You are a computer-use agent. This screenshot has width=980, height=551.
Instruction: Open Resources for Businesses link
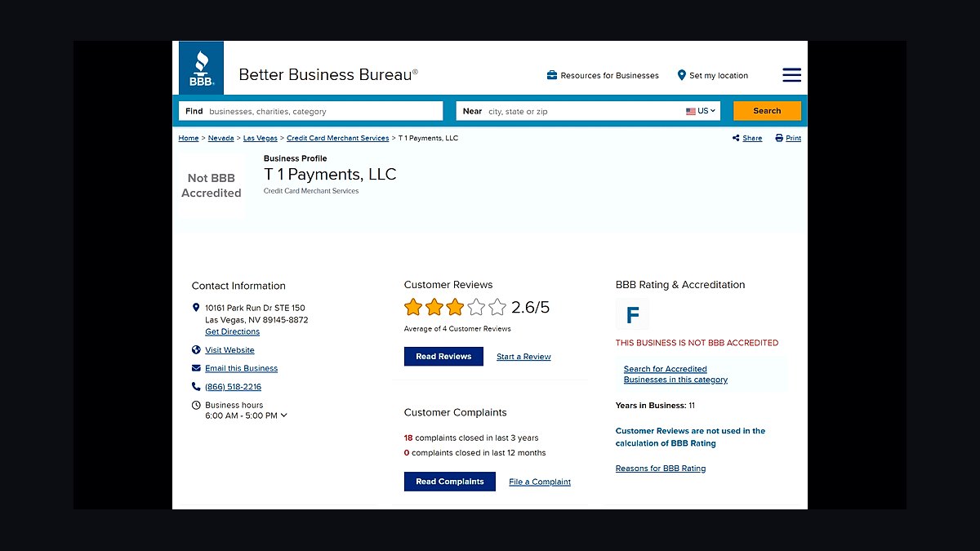pyautogui.click(x=610, y=75)
